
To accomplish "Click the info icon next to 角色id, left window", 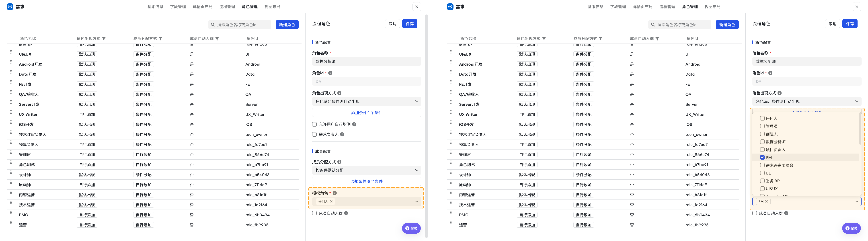I will 330,73.
